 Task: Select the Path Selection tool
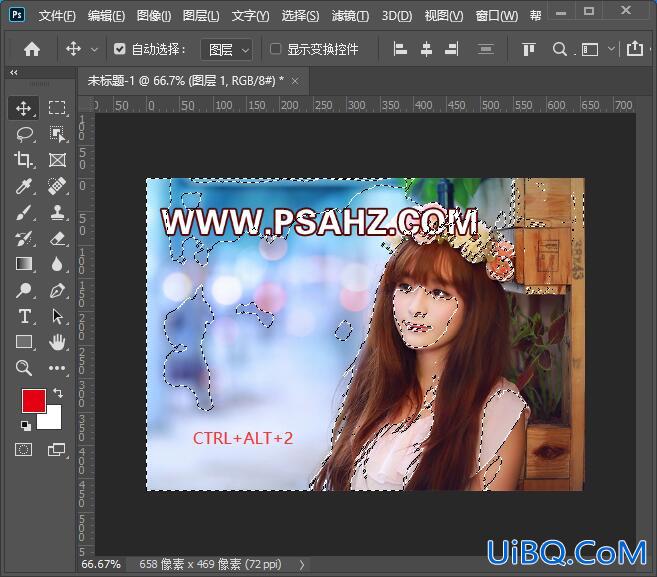[x=57, y=316]
